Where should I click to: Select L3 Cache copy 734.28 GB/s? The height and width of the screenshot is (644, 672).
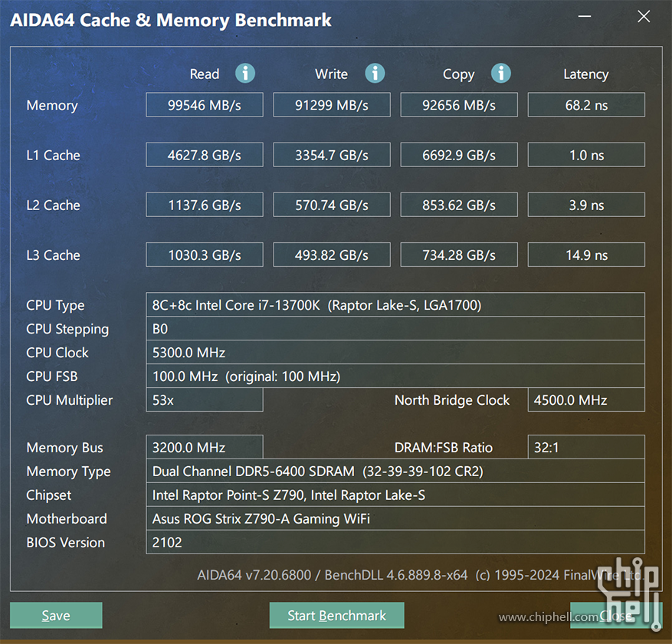(459, 255)
